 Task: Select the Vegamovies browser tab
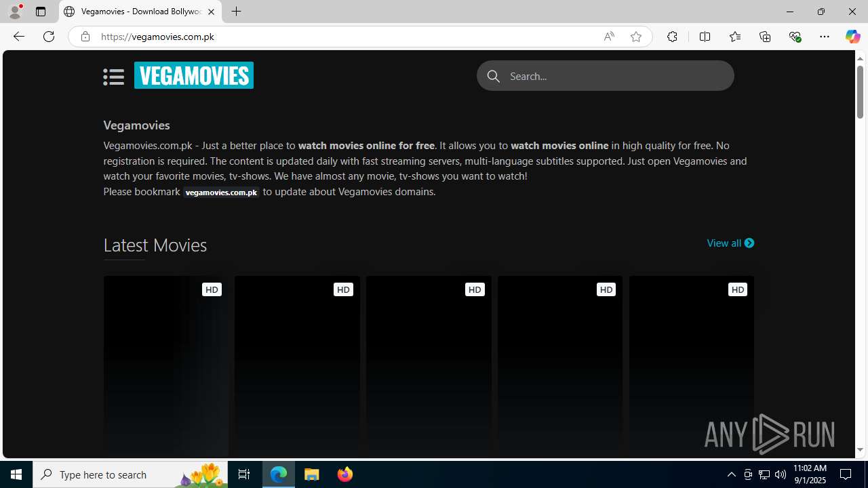(140, 12)
